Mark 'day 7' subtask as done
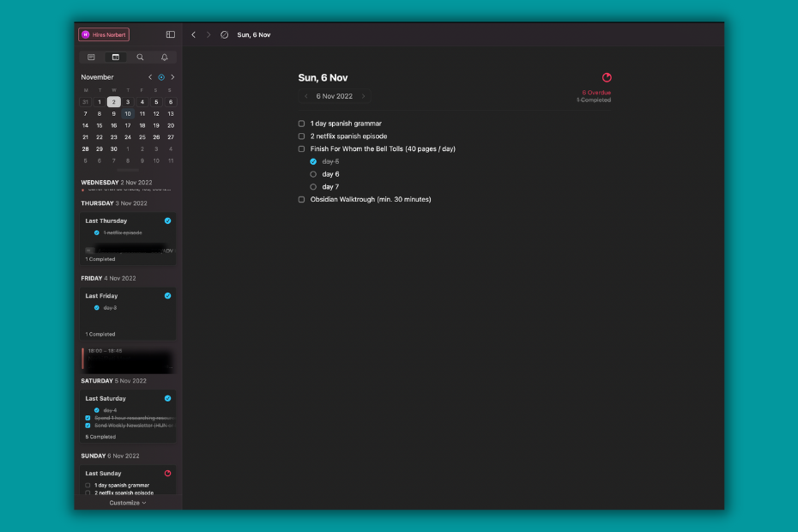 (x=313, y=187)
